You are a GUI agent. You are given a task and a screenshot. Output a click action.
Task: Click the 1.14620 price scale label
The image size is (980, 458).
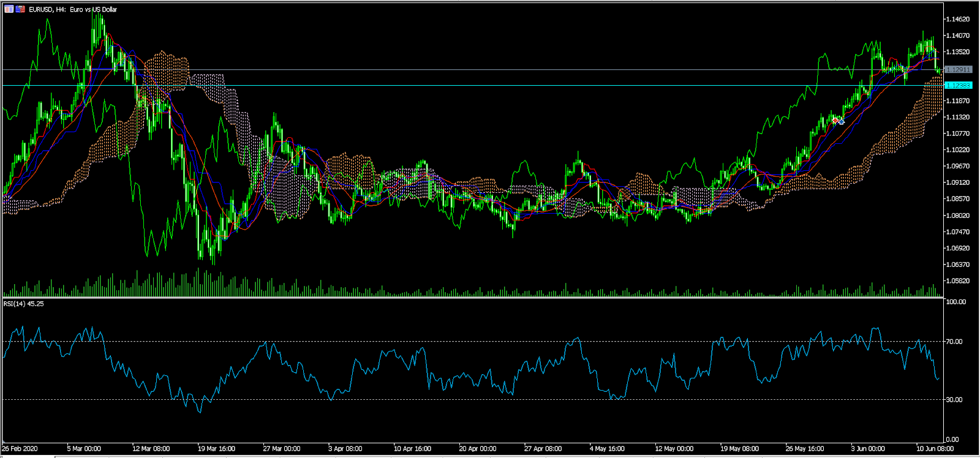(957, 19)
